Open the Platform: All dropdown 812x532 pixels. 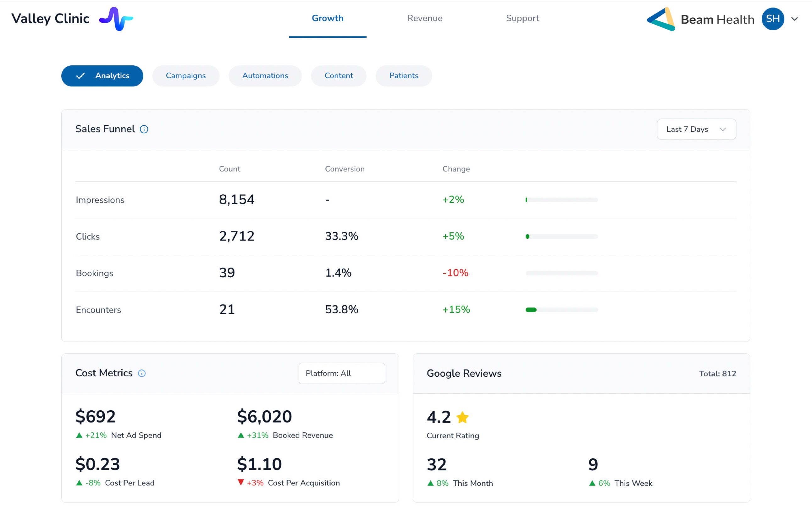coord(341,373)
